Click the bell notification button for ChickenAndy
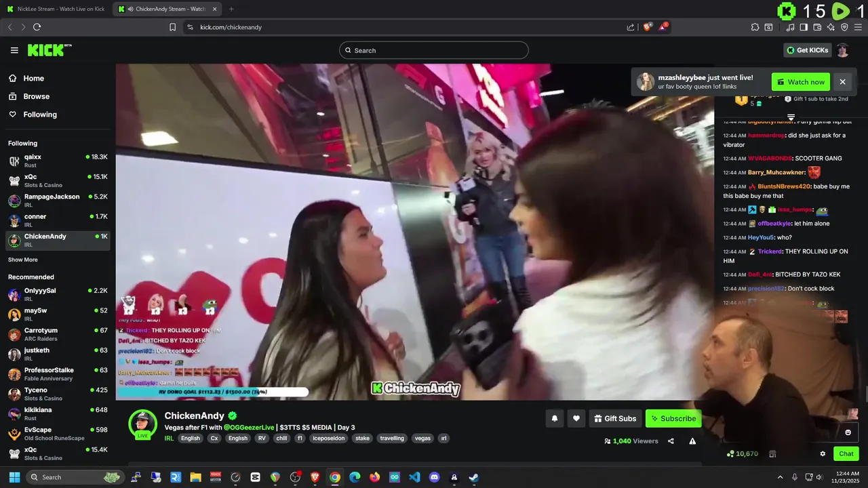The width and height of the screenshot is (868, 488). click(x=554, y=419)
